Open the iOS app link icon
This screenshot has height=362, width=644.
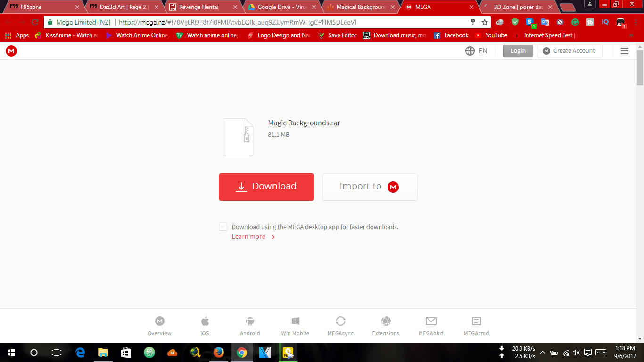pos(205,321)
